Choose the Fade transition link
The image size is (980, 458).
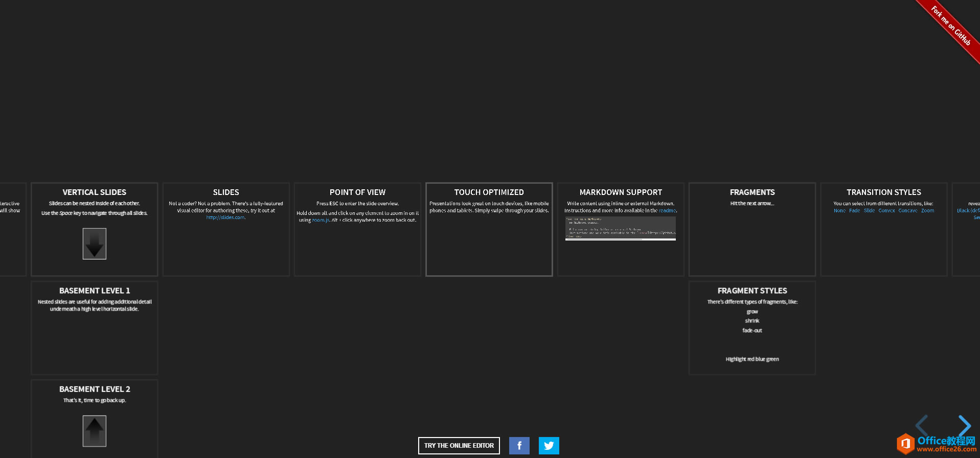coord(854,210)
